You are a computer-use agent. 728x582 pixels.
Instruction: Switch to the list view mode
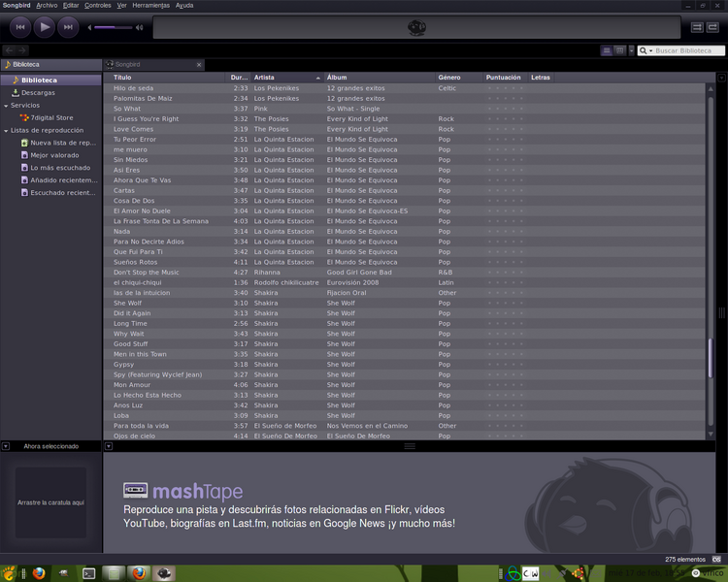pyautogui.click(x=608, y=50)
